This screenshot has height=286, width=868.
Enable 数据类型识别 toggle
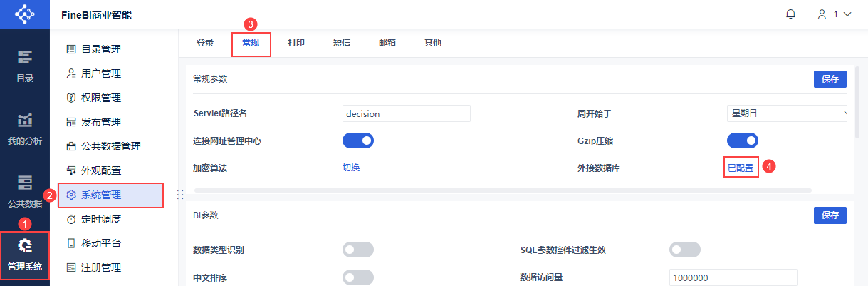[x=358, y=250]
